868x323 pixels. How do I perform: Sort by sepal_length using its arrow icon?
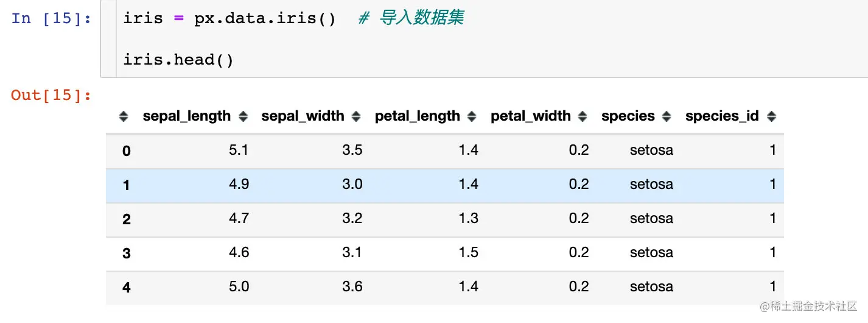pos(243,116)
